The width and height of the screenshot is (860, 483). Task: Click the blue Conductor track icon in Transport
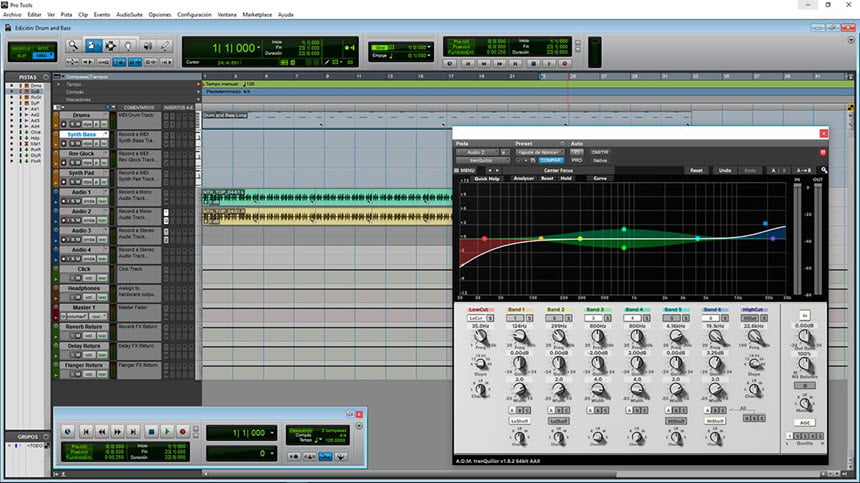325,456
